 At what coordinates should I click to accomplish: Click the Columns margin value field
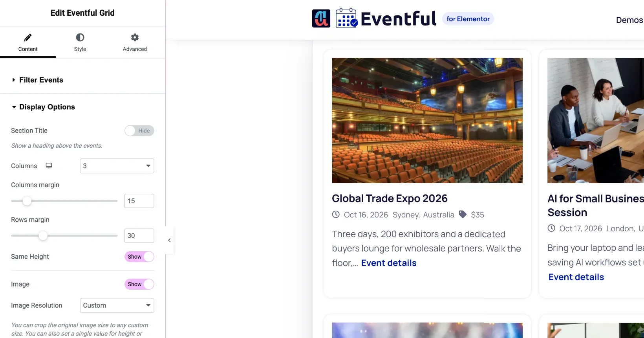[139, 201]
